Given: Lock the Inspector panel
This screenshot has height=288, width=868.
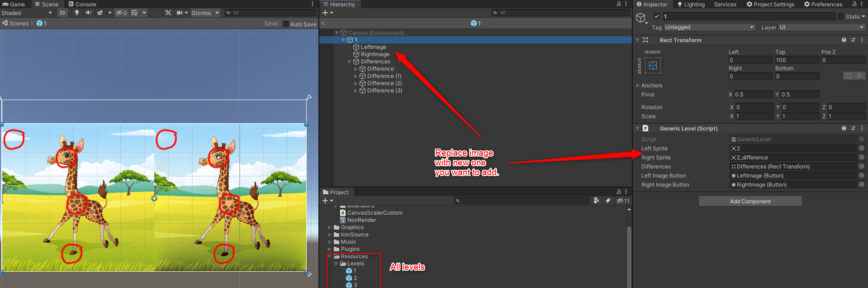Looking at the screenshot, I should pyautogui.click(x=854, y=4).
